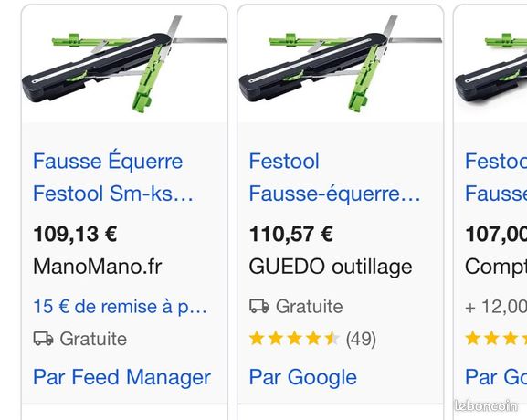Viewport: 527px width, 420px height.
Task: Open the third partially visible product image
Action: (x=490, y=64)
